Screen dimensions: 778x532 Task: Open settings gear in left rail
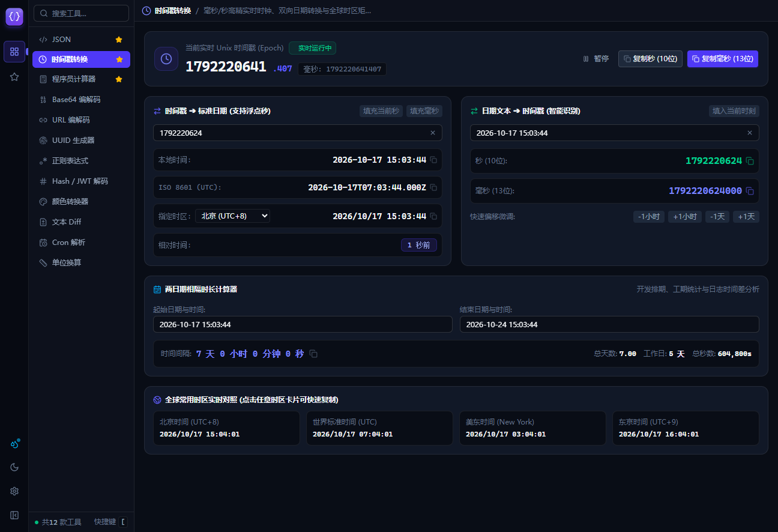pos(14,491)
